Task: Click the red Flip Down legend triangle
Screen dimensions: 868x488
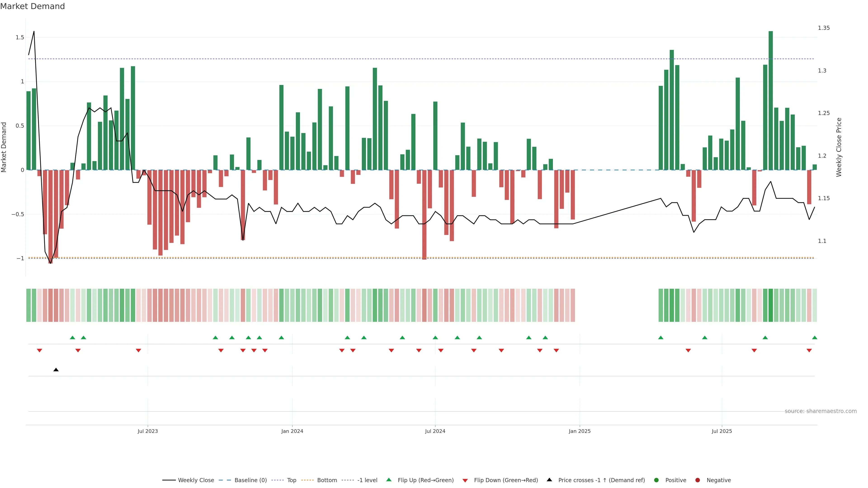Action: 465,480
